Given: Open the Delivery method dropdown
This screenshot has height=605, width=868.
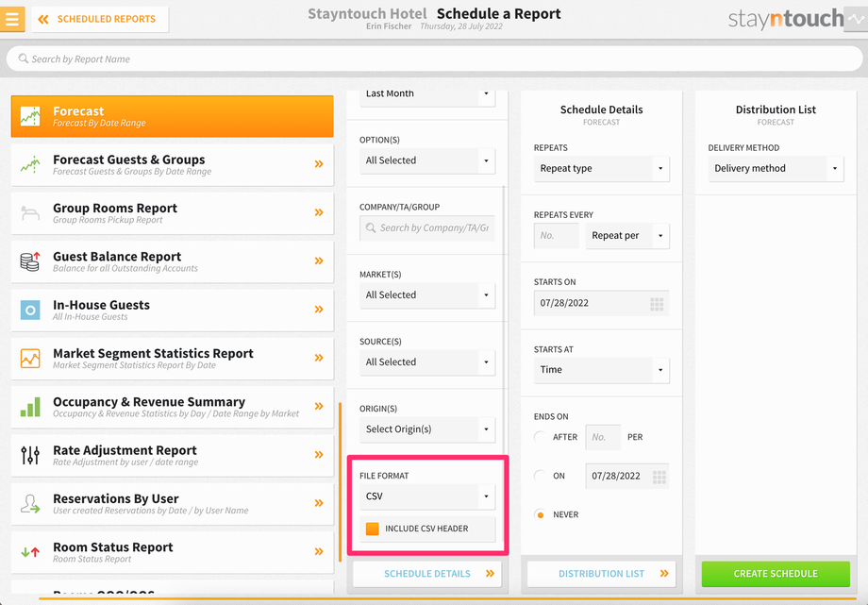Looking at the screenshot, I should tap(776, 168).
